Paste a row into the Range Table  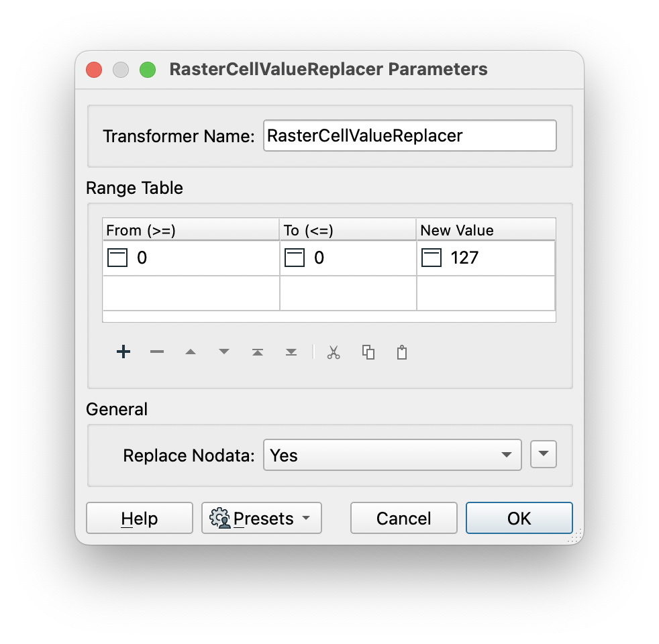coord(401,352)
